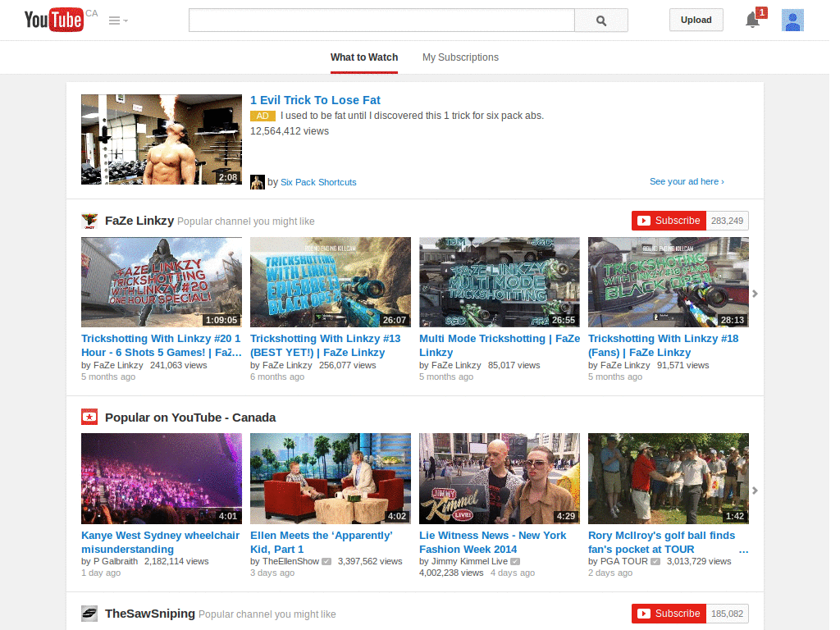This screenshot has width=840, height=630.
Task: Click the magnifier search button
Action: (601, 21)
